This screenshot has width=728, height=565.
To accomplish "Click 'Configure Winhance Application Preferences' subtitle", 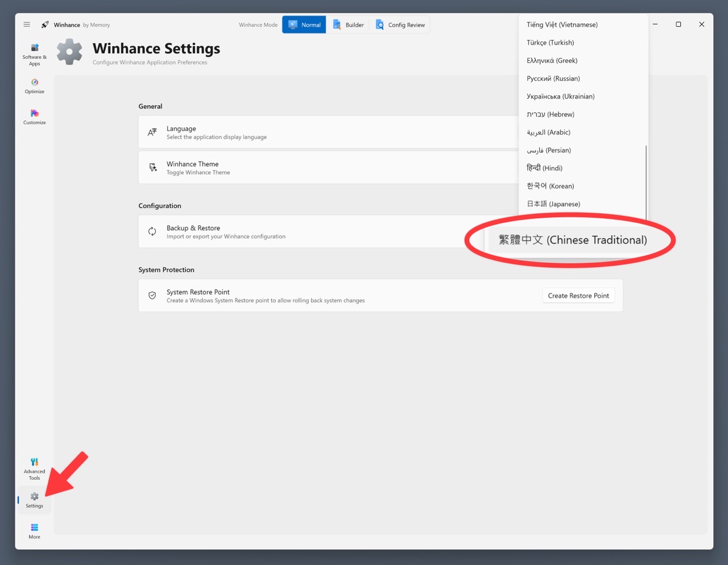I will point(150,63).
